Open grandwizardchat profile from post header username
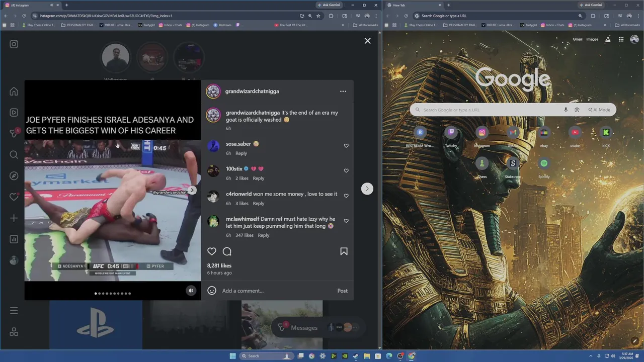The image size is (644, 362). click(x=252, y=92)
